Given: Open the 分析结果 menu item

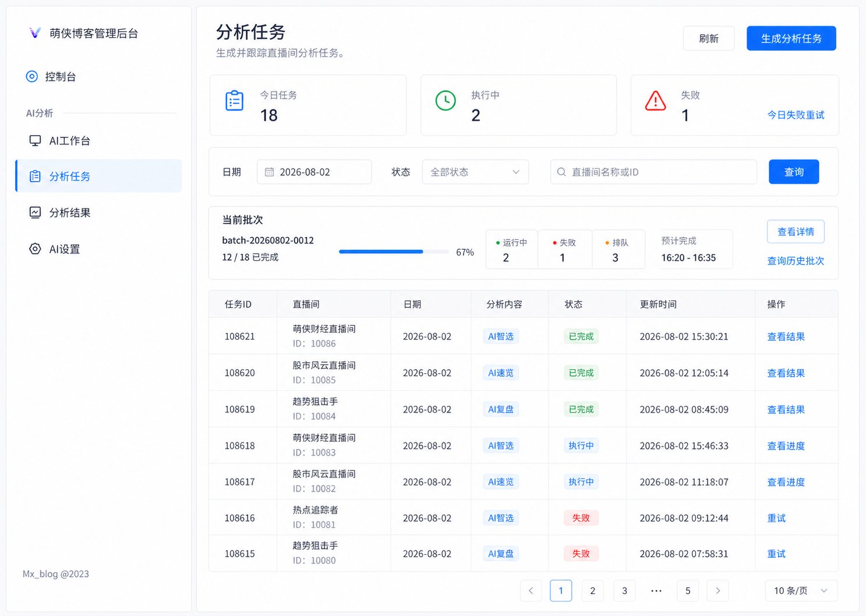Looking at the screenshot, I should click(x=98, y=213).
